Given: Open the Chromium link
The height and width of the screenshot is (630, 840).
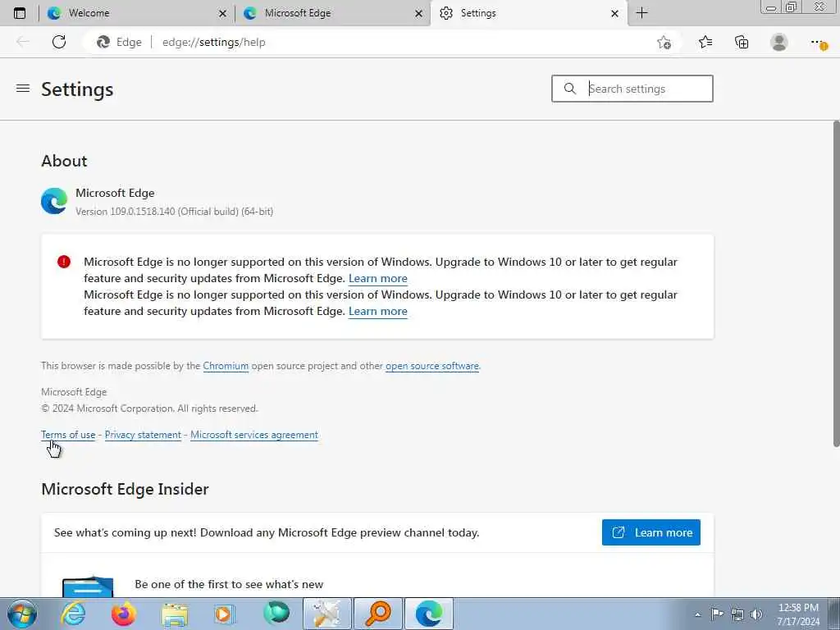Looking at the screenshot, I should 226,366.
